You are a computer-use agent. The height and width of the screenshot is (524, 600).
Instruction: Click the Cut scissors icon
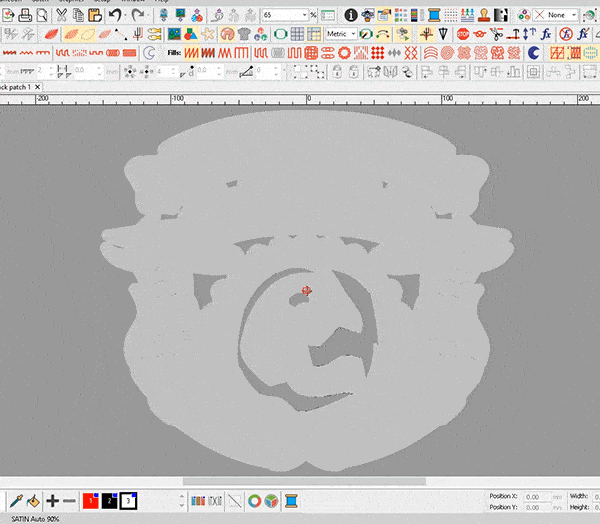tap(61, 15)
